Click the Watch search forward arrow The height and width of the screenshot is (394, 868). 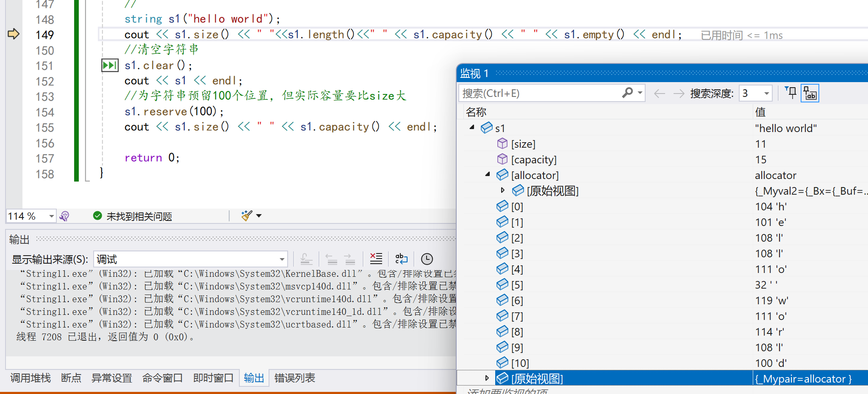pyautogui.click(x=679, y=93)
